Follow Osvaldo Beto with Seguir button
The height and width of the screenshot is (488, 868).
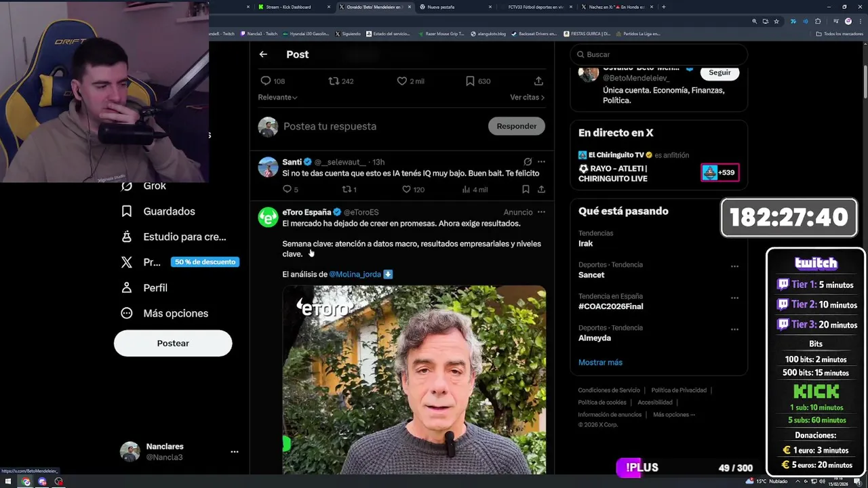point(719,73)
